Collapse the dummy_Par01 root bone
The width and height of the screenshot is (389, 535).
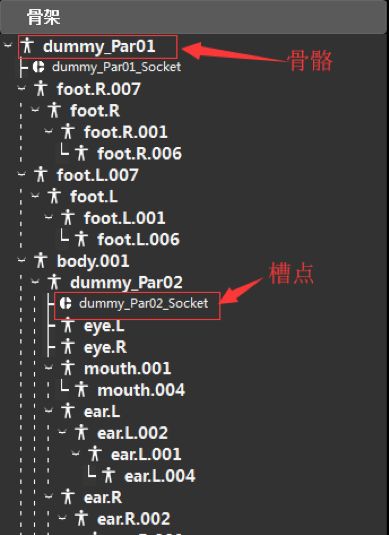pos(8,45)
